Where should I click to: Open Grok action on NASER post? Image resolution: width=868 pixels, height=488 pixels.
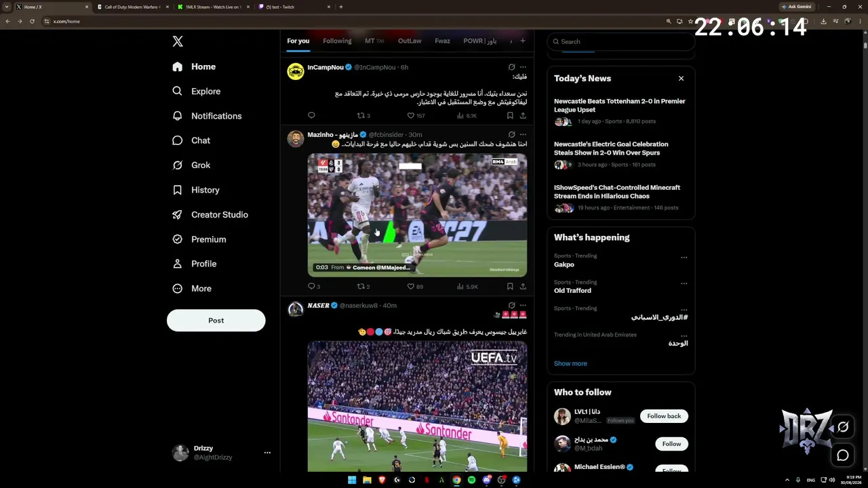[511, 305]
